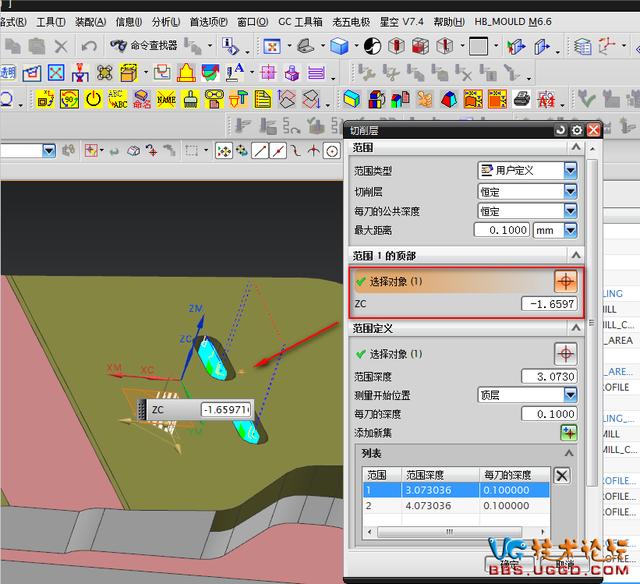
Task: Click the yellow bell-shaped icon
Action: pyautogui.click(x=186, y=73)
